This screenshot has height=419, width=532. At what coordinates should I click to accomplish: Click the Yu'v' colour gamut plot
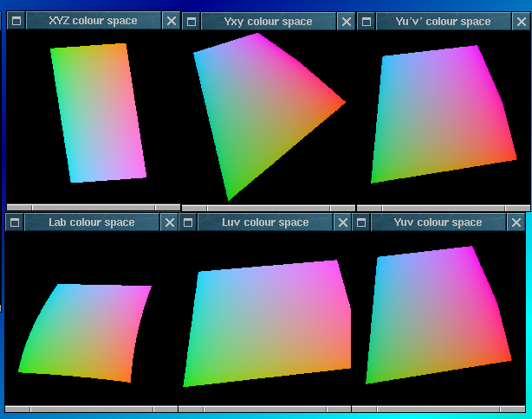[x=444, y=114]
